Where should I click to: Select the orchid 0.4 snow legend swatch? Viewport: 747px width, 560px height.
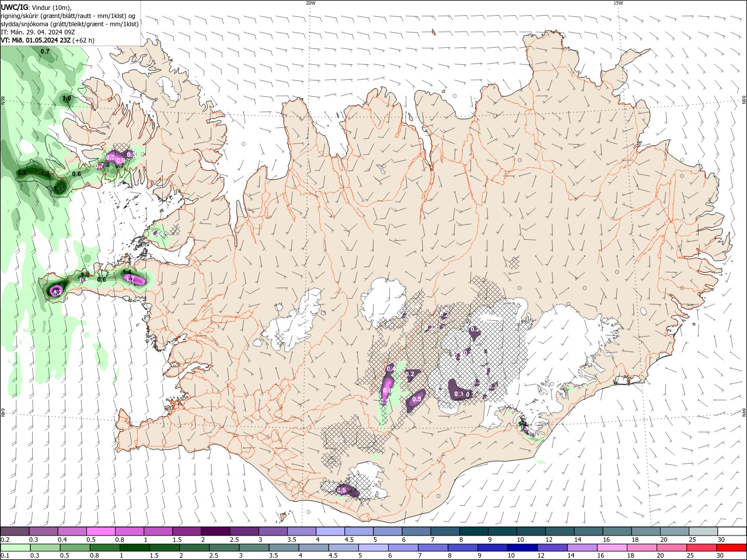(x=72, y=531)
